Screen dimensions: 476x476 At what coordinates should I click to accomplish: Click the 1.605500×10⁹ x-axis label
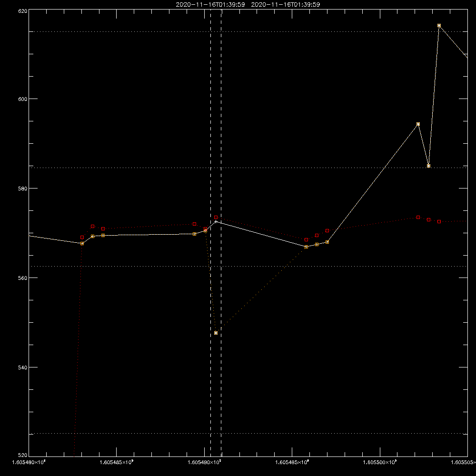[x=380, y=462]
